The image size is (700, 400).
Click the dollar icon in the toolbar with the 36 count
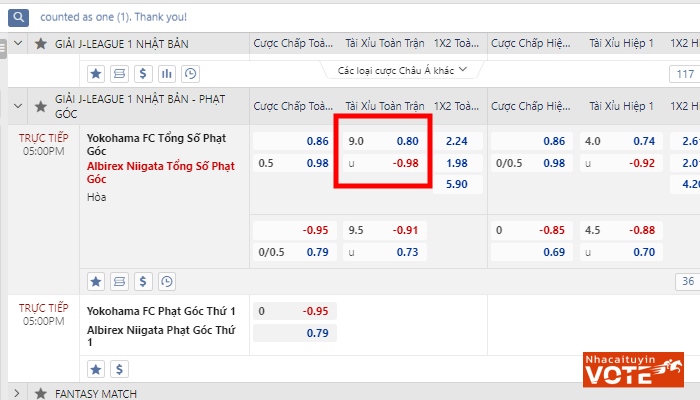[x=143, y=282]
